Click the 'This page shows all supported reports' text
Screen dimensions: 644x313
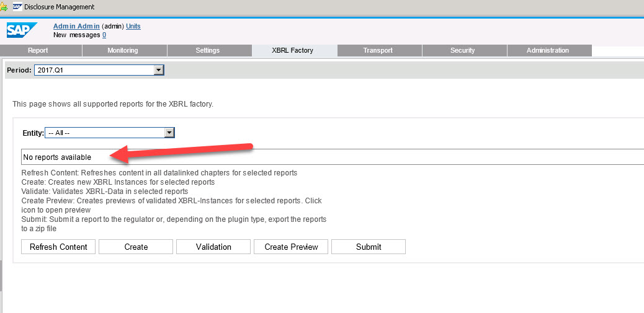[x=113, y=104]
